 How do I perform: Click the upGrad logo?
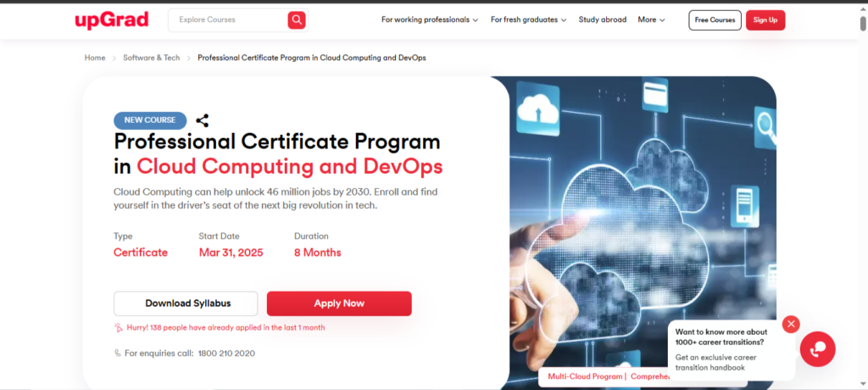112,20
